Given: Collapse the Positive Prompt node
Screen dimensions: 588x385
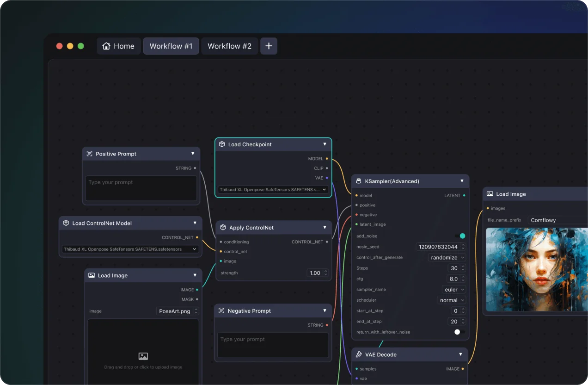Looking at the screenshot, I should pos(193,154).
